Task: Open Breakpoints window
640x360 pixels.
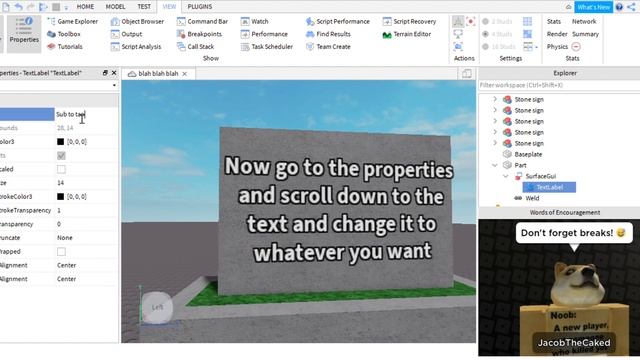Action: (x=199, y=34)
